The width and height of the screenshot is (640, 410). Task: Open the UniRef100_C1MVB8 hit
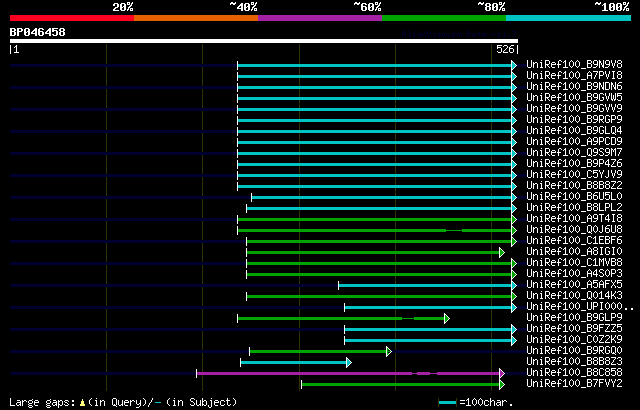[574, 263]
